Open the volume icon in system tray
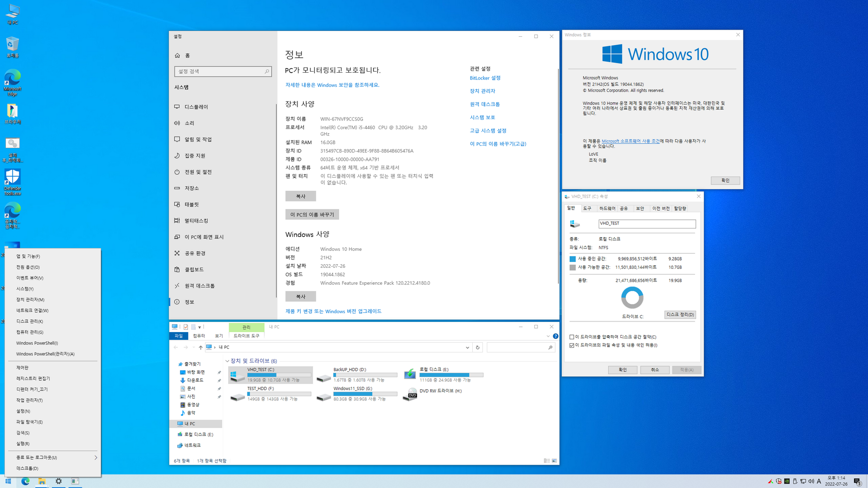Image resolution: width=868 pixels, height=488 pixels. click(811, 481)
